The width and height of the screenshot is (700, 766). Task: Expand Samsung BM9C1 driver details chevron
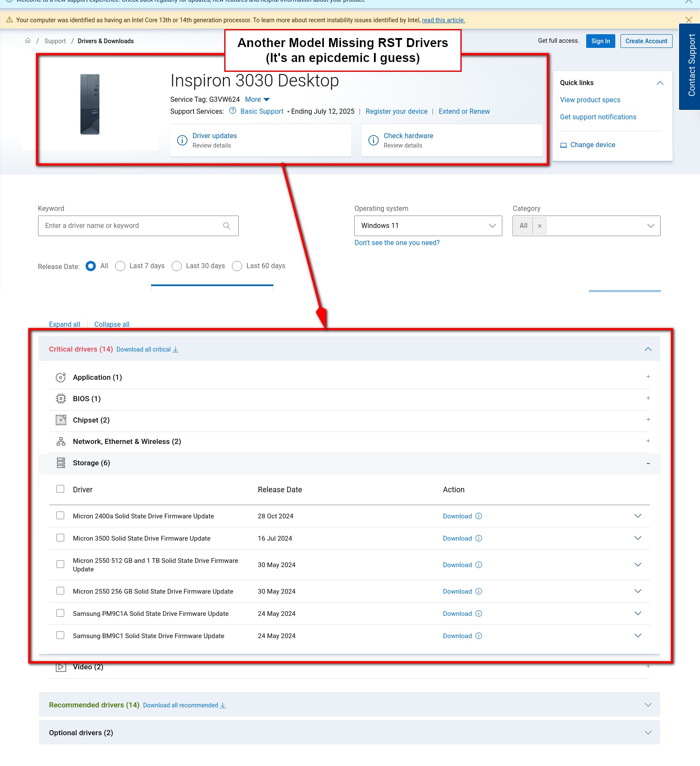(x=638, y=636)
